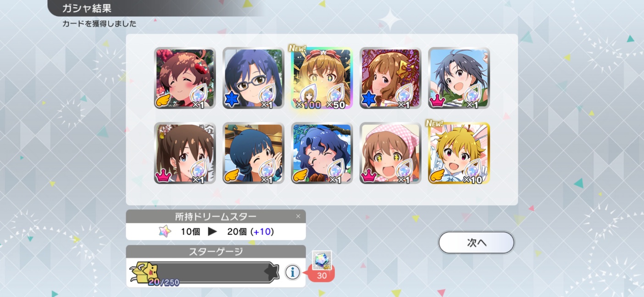The height and width of the screenshot is (297, 644).
Task: Select the SR gem reward icon
Action: [322, 260]
